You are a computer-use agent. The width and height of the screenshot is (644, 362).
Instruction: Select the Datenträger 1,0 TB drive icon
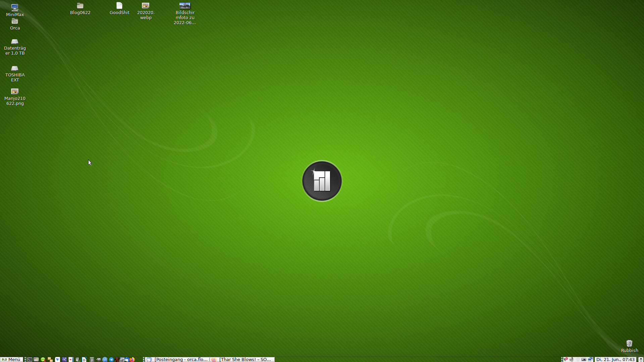[x=15, y=47]
